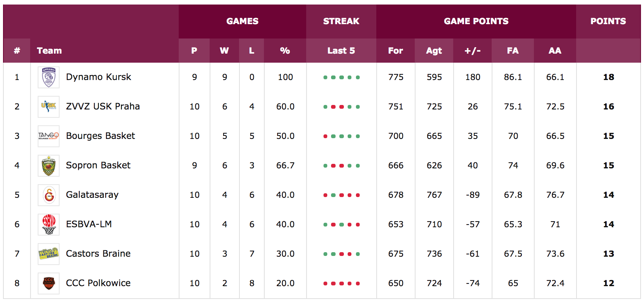Click CCC Polkowice's first red streak dot
The height and width of the screenshot is (302, 644).
(325, 284)
